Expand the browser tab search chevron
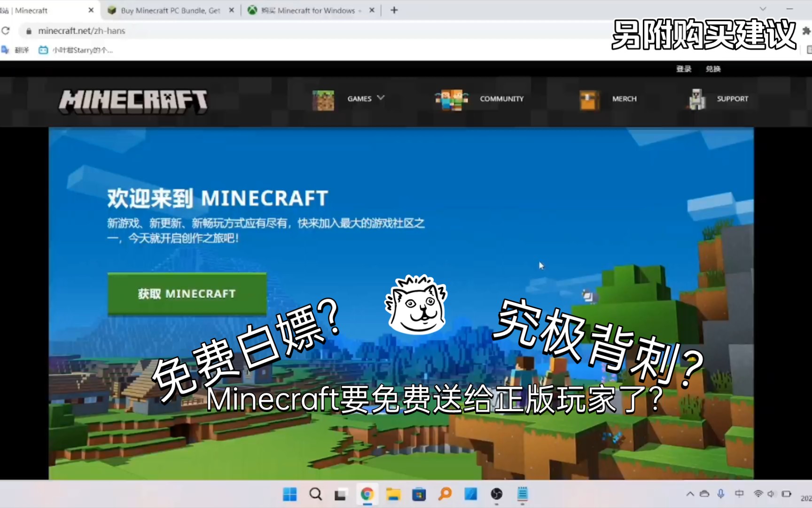Image resolution: width=812 pixels, height=508 pixels. pyautogui.click(x=763, y=9)
